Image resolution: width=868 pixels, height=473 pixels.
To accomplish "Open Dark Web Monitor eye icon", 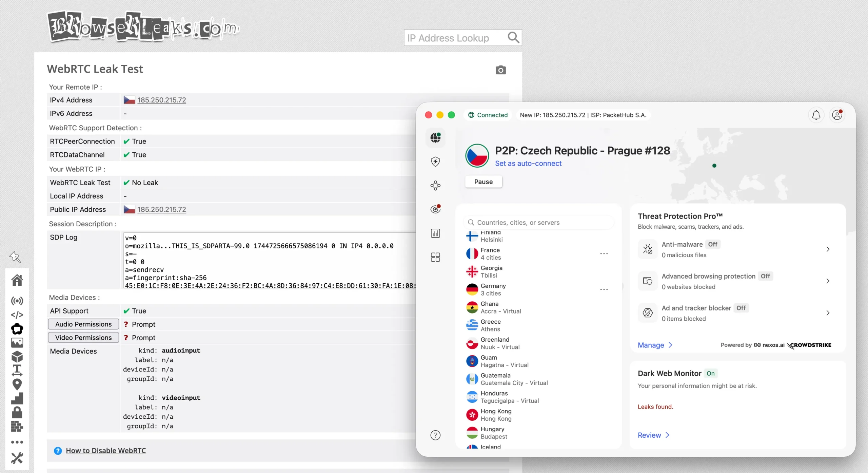I will (435, 209).
